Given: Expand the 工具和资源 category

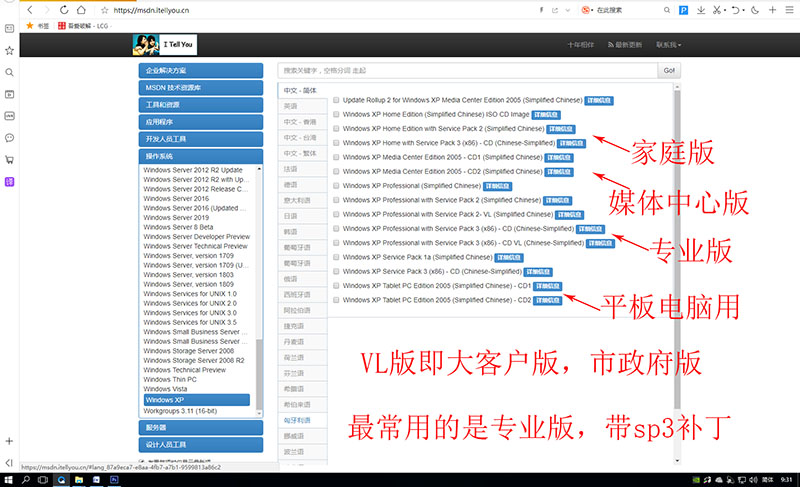Looking at the screenshot, I should tap(201, 105).
